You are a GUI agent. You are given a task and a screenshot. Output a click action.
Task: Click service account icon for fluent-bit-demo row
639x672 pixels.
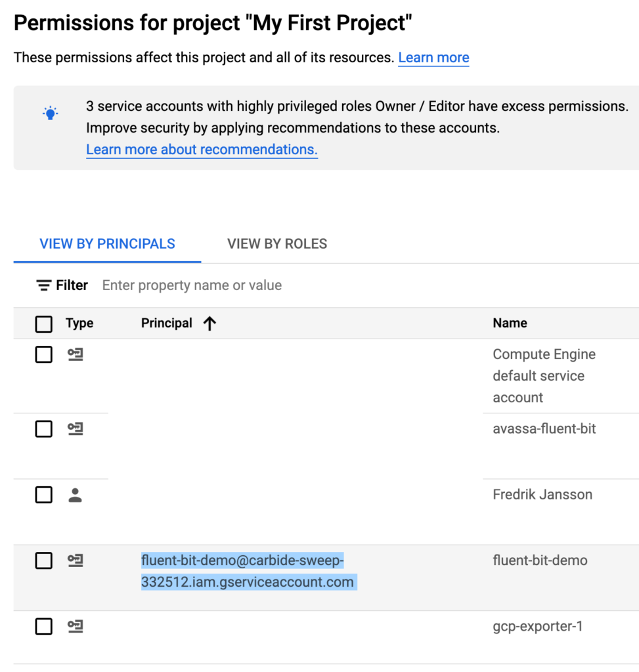[x=76, y=560]
